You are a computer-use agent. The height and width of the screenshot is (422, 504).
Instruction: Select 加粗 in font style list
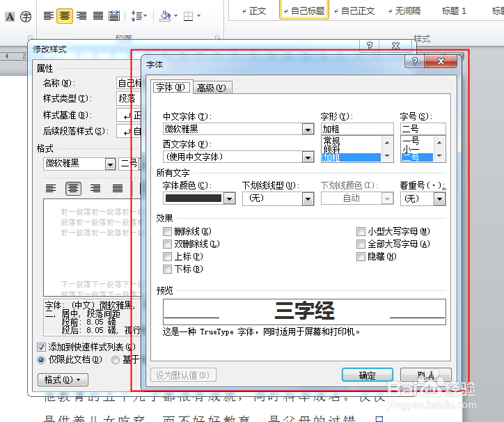pyautogui.click(x=351, y=157)
